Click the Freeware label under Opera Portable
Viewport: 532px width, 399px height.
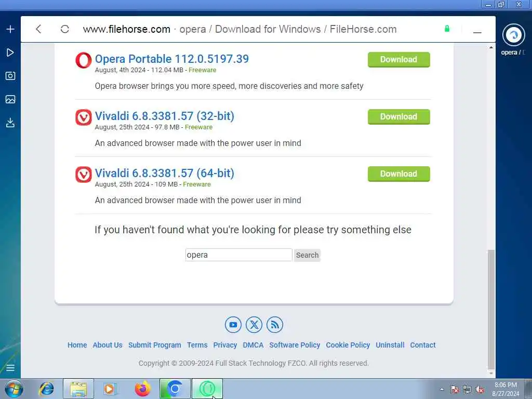click(202, 70)
